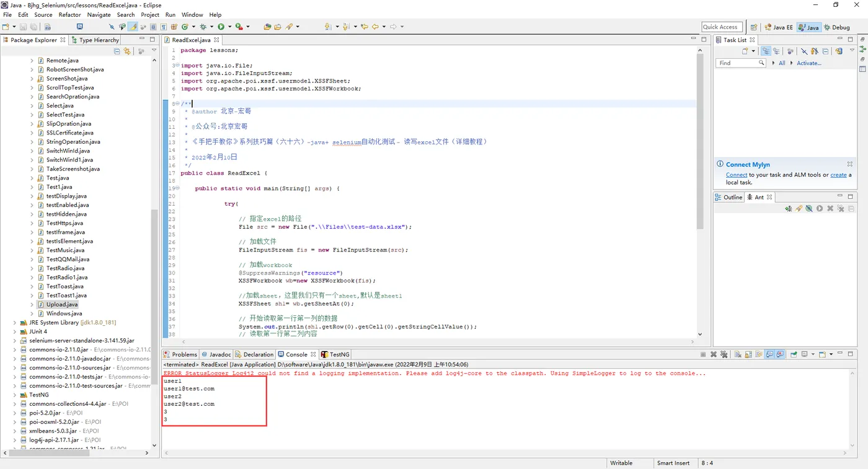Run the program with the green Run button

pos(221,27)
